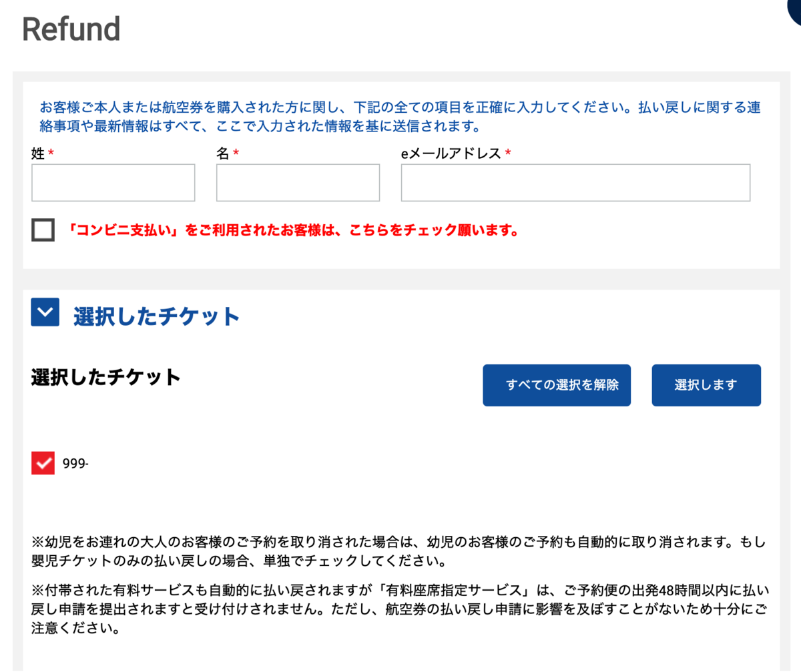
Task: Click the dark circular icon at top-right corner
Action: pos(794,8)
